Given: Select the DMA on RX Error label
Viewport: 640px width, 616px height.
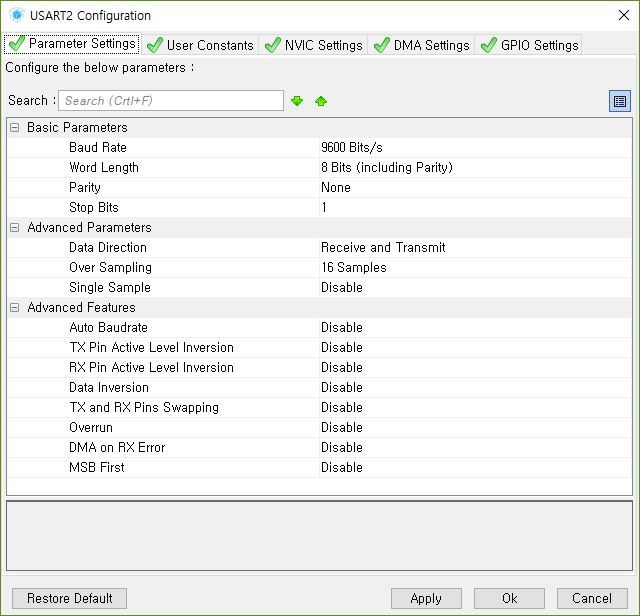Looking at the screenshot, I should coord(117,447).
